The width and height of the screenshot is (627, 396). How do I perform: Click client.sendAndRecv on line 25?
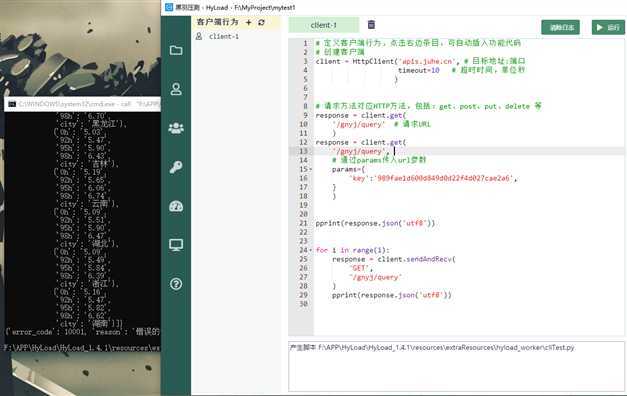[x=416, y=259]
